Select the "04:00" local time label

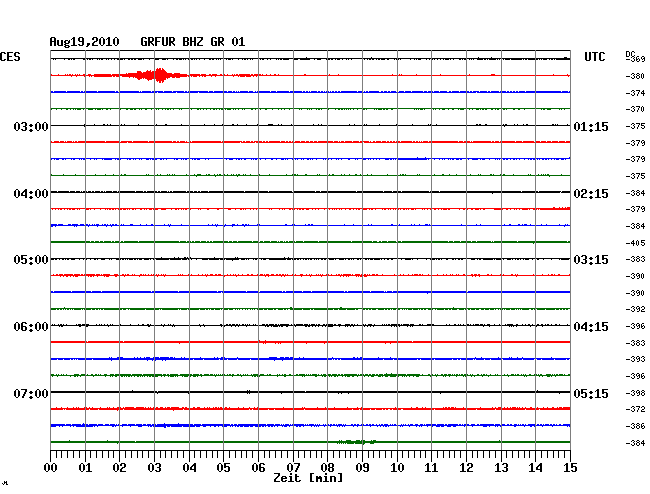pyautogui.click(x=31, y=194)
